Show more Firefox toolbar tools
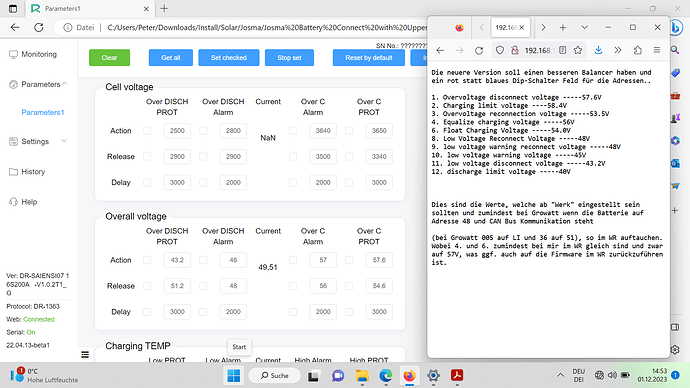Screen dimensions: 690x388 click(x=618, y=51)
